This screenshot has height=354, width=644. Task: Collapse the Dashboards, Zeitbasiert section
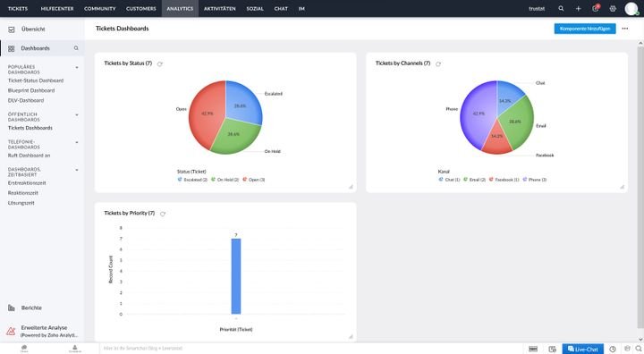(x=76, y=170)
